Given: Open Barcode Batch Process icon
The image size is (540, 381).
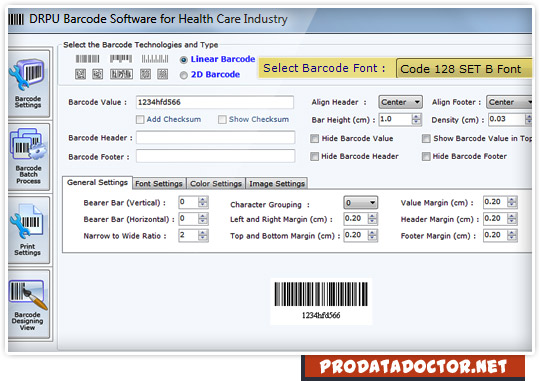Looking at the screenshot, I should tap(28, 157).
